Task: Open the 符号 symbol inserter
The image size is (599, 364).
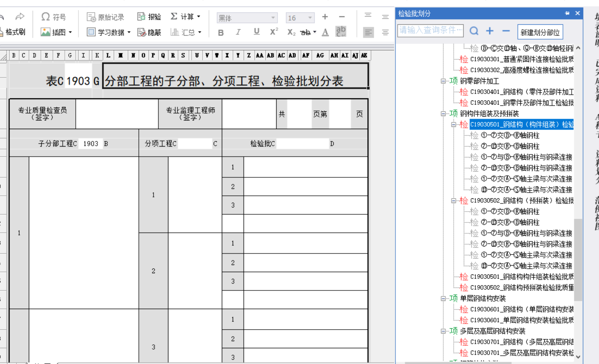Action: click(54, 17)
